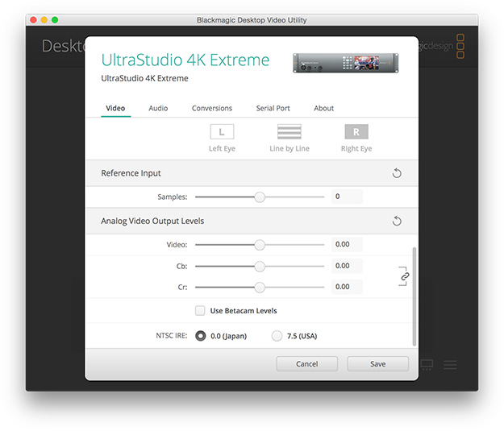Click the settings panel vertical scrollbar
The image size is (504, 431).
click(414, 294)
